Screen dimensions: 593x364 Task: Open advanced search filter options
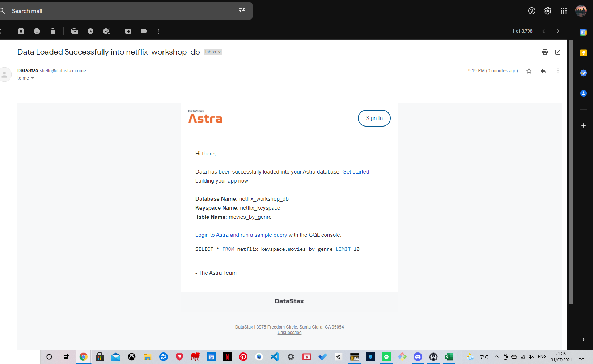pyautogui.click(x=242, y=11)
